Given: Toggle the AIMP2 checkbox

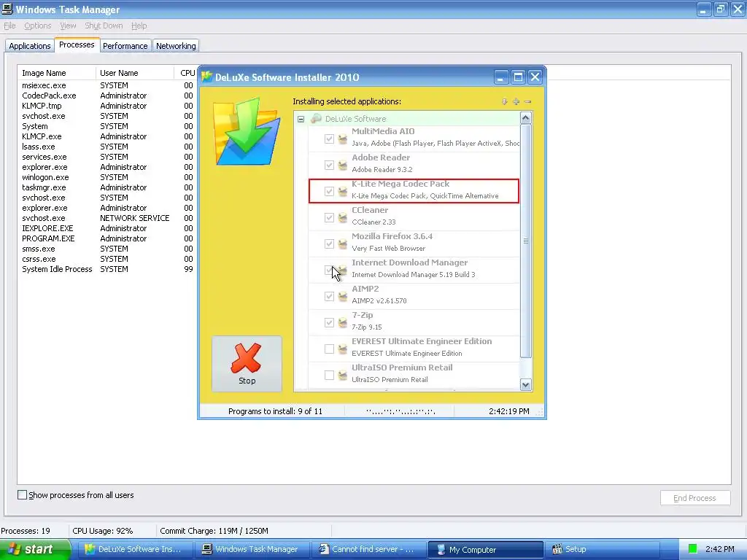Looking at the screenshot, I should (329, 296).
